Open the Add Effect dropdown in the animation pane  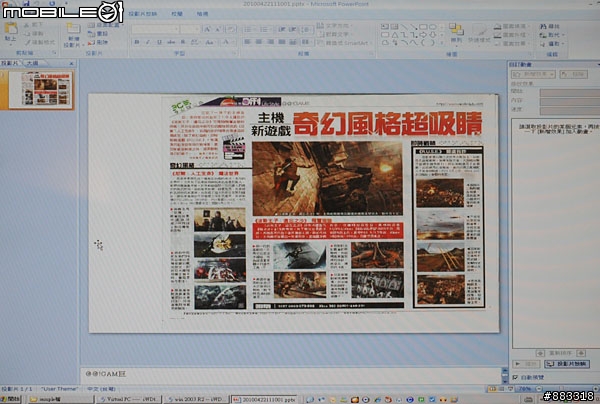click(x=533, y=74)
